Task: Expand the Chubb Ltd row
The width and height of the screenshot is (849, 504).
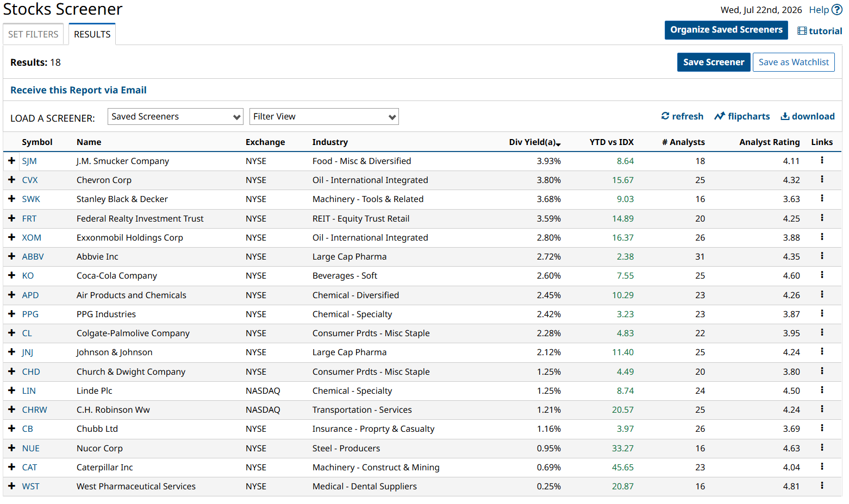Action: [x=11, y=429]
